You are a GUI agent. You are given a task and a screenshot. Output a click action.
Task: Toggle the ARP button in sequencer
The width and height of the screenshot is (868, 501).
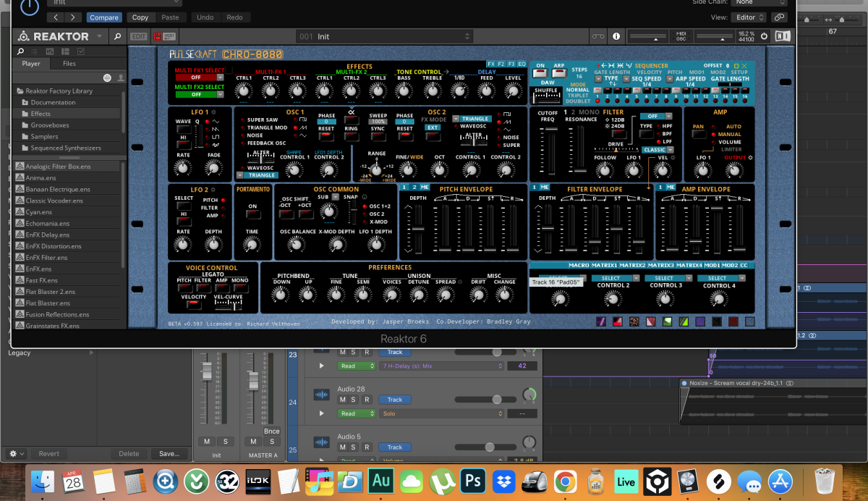559,72
